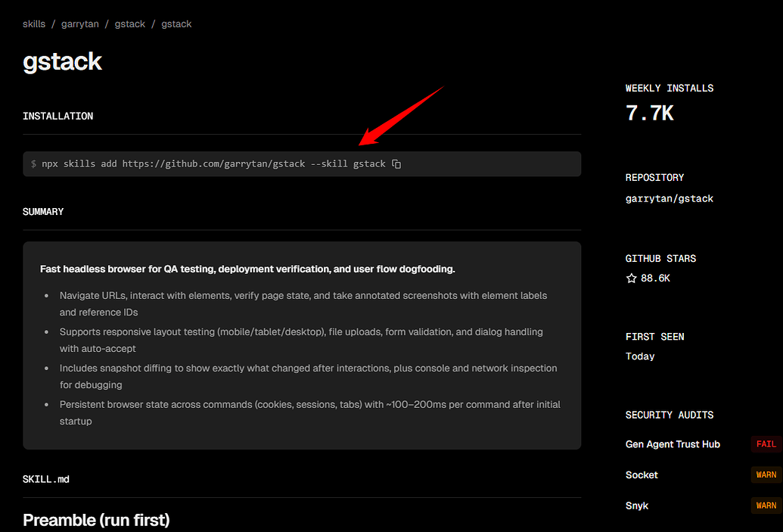Go to garrytan in the breadcrumb
Viewport: 783px width, 532px height.
click(80, 24)
